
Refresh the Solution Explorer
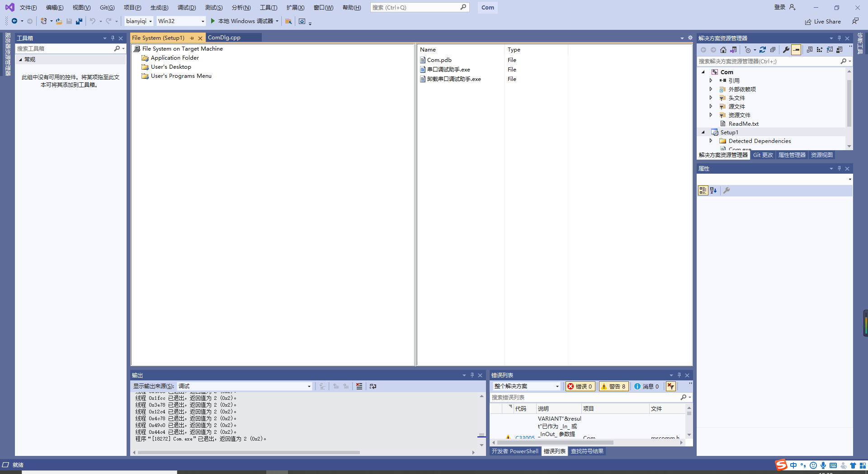[763, 50]
